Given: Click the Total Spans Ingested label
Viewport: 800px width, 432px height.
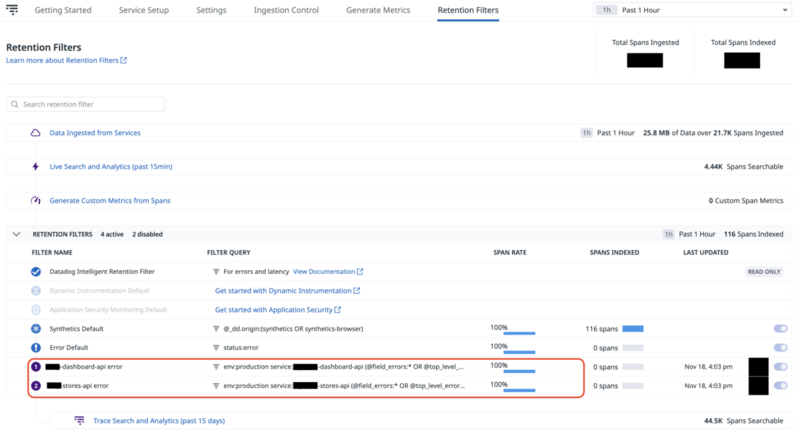Looking at the screenshot, I should click(645, 42).
